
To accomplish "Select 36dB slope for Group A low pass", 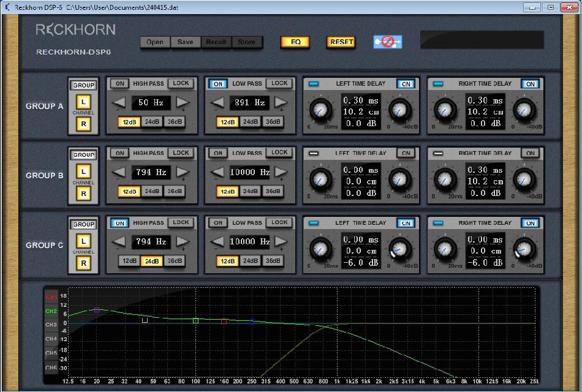I will (273, 122).
